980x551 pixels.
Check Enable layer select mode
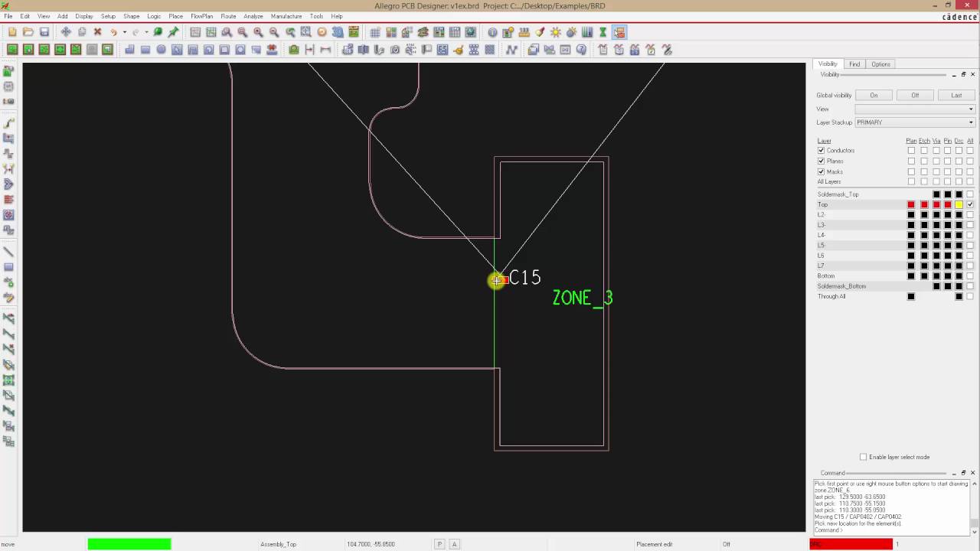(864, 457)
